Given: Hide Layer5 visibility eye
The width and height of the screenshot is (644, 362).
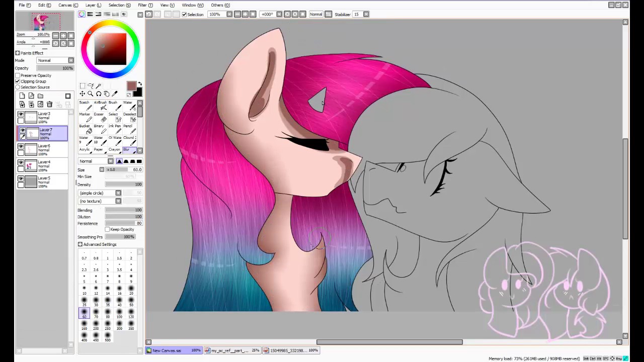Looking at the screenshot, I should pyautogui.click(x=21, y=179).
